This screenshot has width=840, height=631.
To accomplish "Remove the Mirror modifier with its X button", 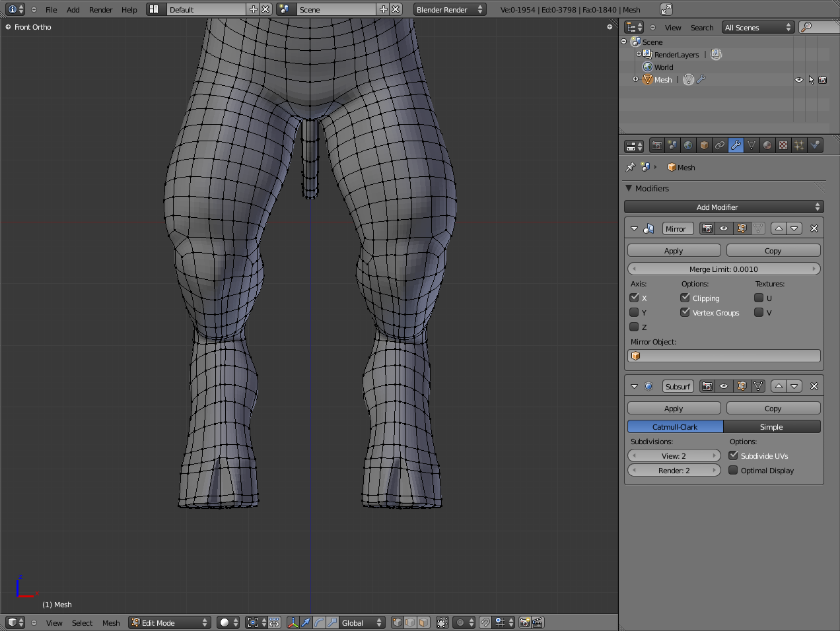I will pos(814,228).
